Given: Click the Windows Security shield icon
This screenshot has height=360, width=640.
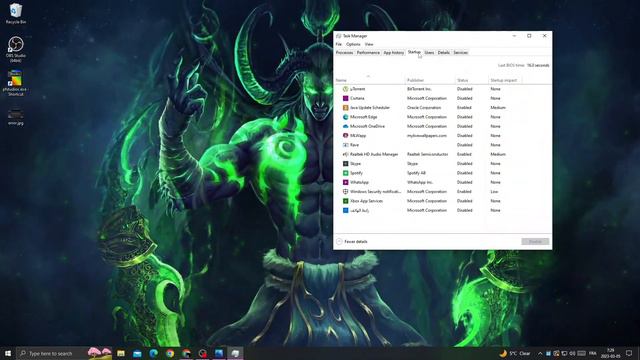Looking at the screenshot, I should (x=345, y=191).
